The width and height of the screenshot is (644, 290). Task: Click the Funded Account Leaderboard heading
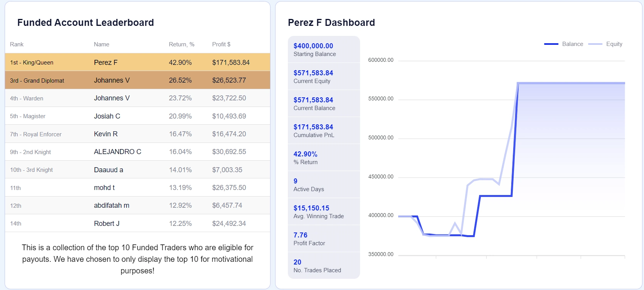pyautogui.click(x=86, y=23)
